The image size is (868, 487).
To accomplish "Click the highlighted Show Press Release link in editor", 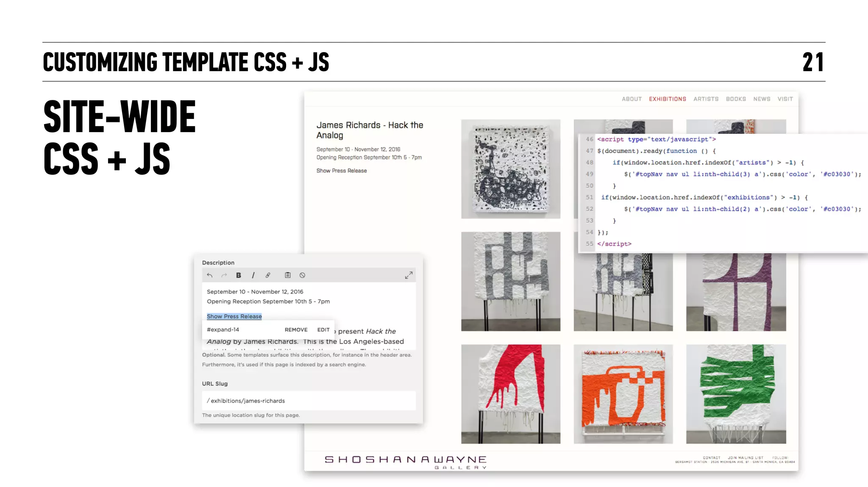I will 234,316.
